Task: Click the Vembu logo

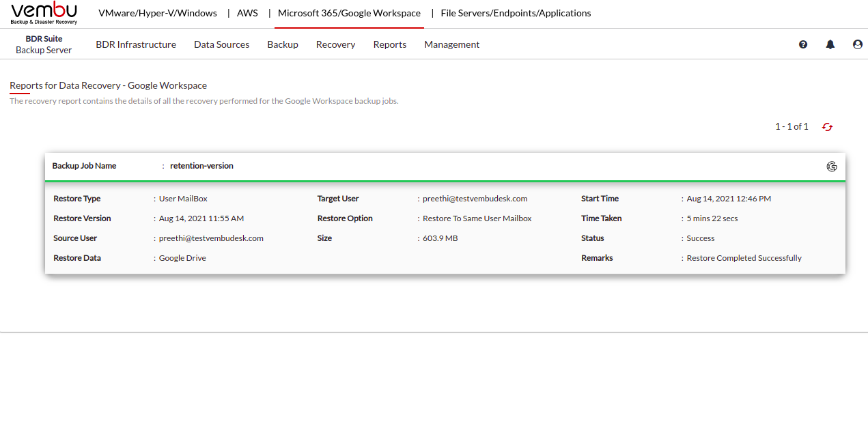Action: (44, 13)
